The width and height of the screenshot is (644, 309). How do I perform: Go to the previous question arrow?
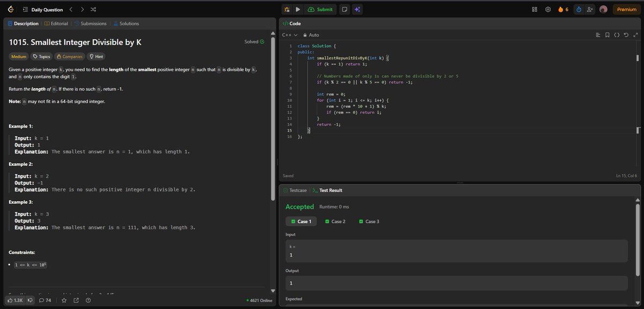(x=71, y=10)
